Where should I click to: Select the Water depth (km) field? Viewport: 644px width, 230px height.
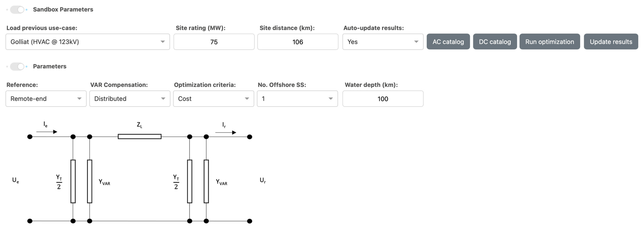pyautogui.click(x=383, y=99)
